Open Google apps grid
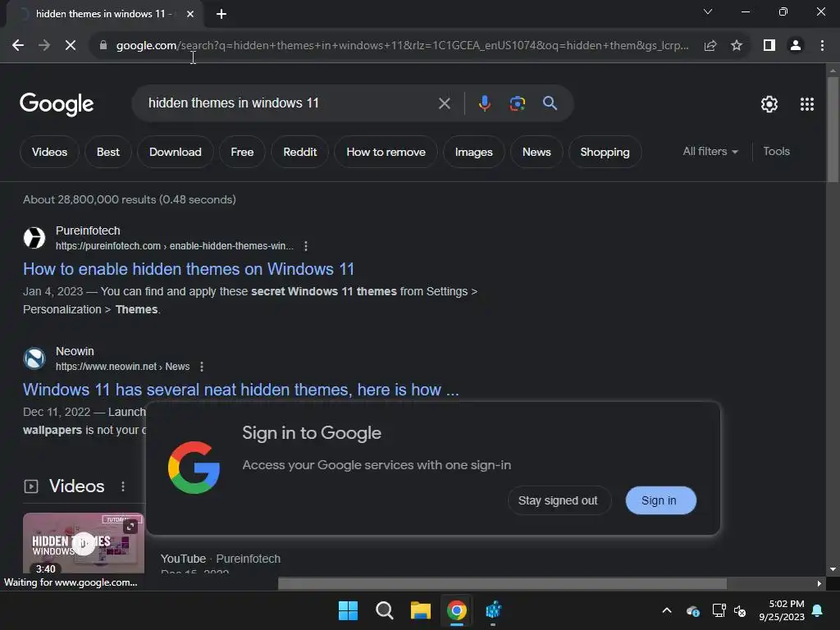 pos(807,104)
